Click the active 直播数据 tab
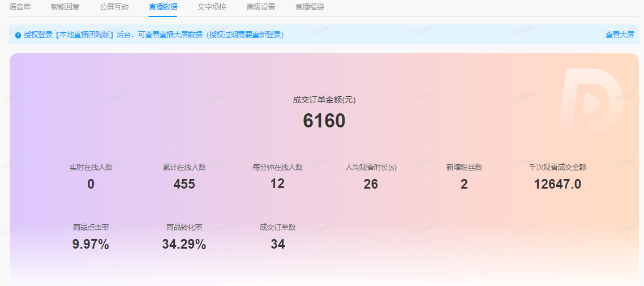Viewport: 644px width, 286px height. [163, 7]
